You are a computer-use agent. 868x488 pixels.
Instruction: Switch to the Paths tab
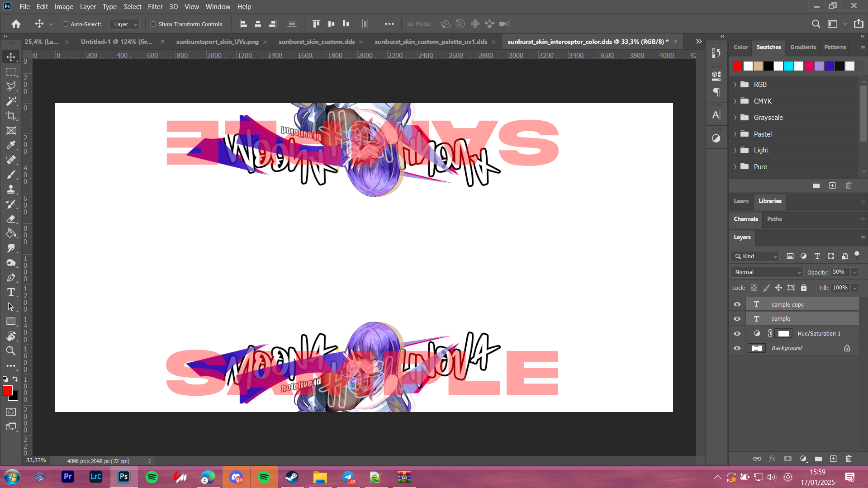pos(774,219)
